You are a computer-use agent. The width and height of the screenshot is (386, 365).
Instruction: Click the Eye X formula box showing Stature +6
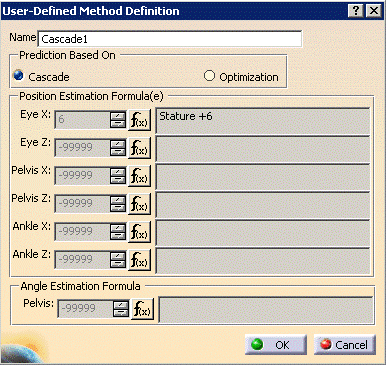pos(263,120)
